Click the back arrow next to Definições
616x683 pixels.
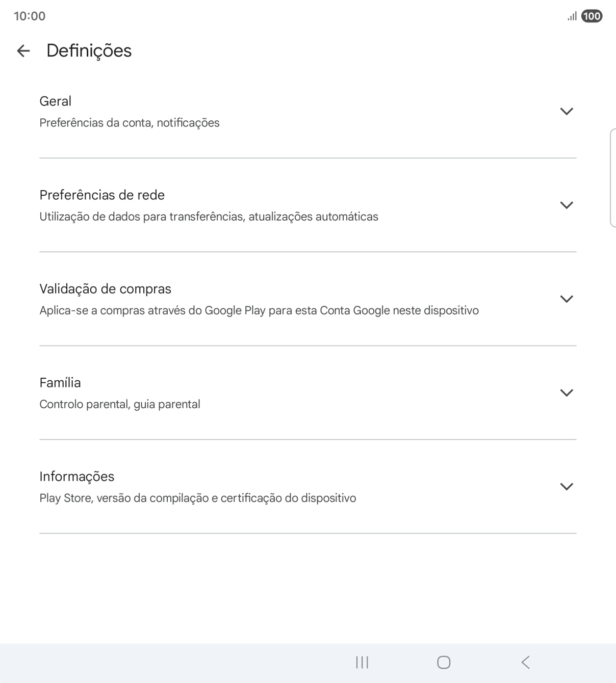pos(24,50)
